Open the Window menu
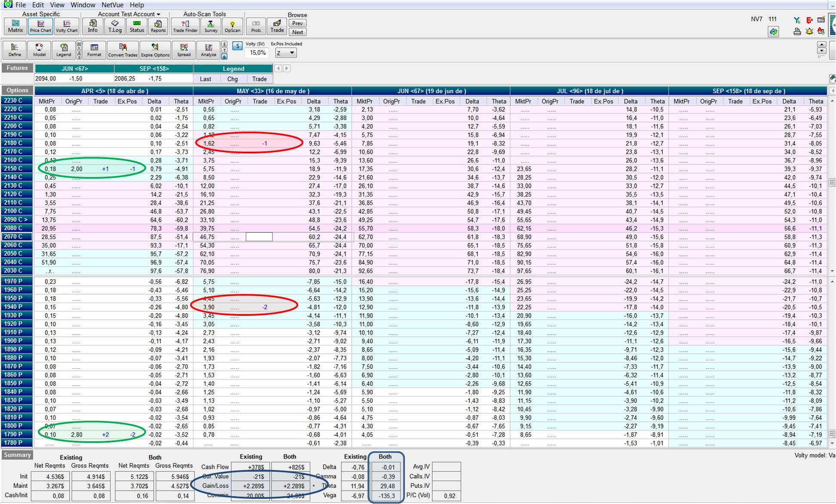Screen dimensions: 836x504 click(x=83, y=5)
